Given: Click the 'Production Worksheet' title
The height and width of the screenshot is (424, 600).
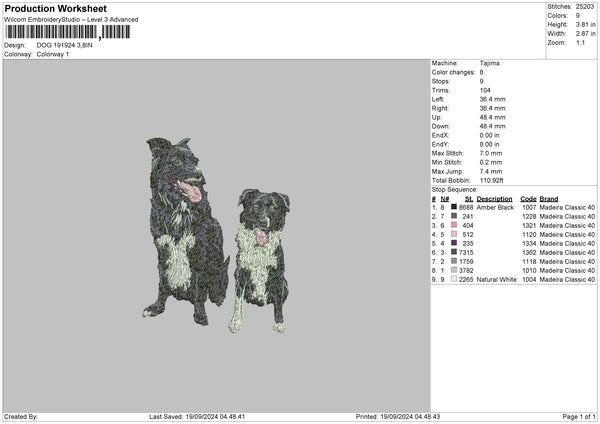Looking at the screenshot, I should point(55,8).
